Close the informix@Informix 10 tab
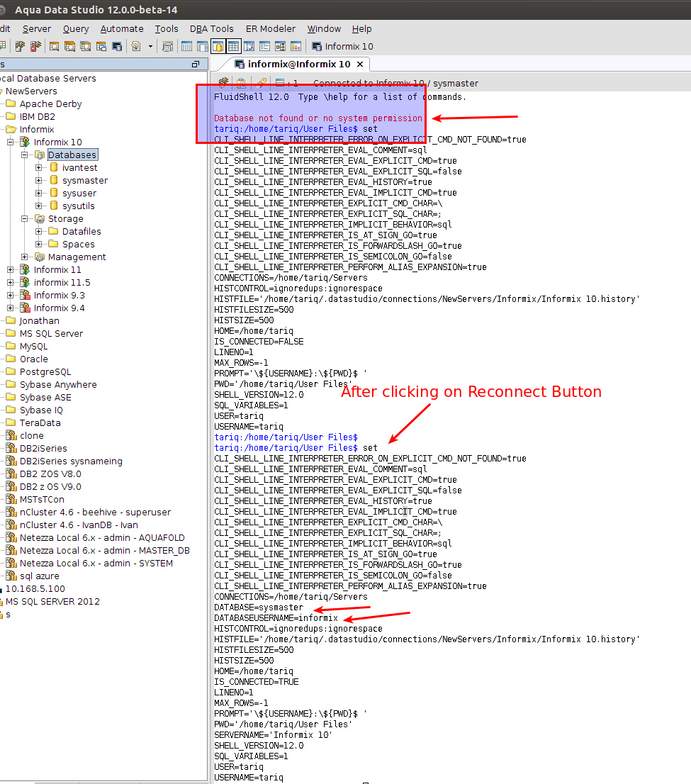The height and width of the screenshot is (784, 691). pyautogui.click(x=359, y=64)
